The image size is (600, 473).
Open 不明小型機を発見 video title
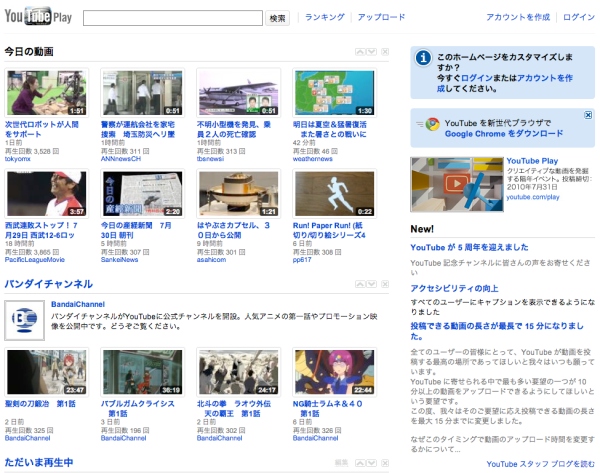(233, 129)
